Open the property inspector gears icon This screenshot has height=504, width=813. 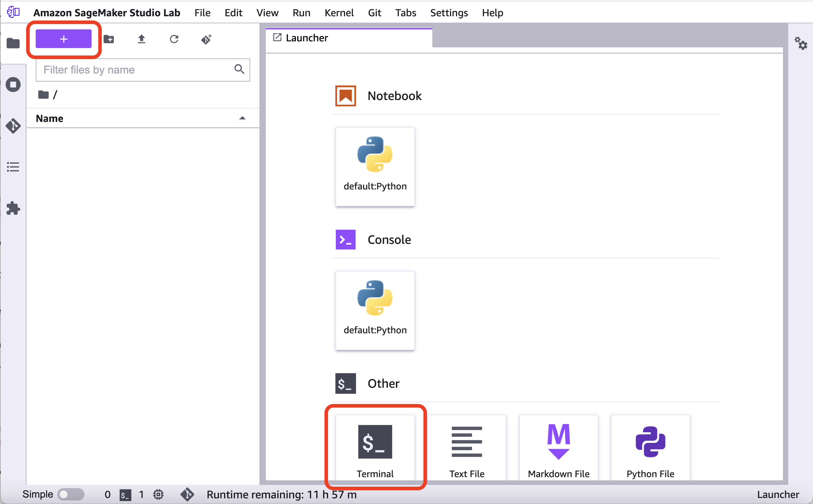801,43
